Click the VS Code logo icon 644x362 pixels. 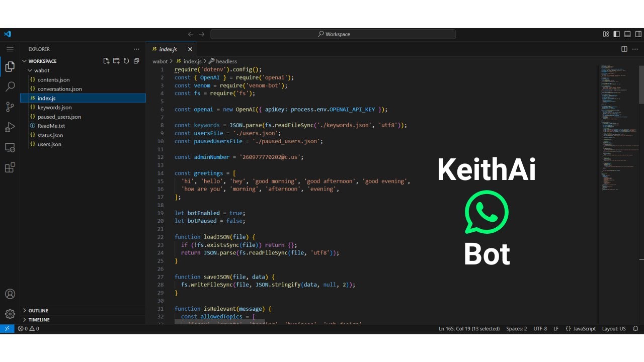coord(7,34)
